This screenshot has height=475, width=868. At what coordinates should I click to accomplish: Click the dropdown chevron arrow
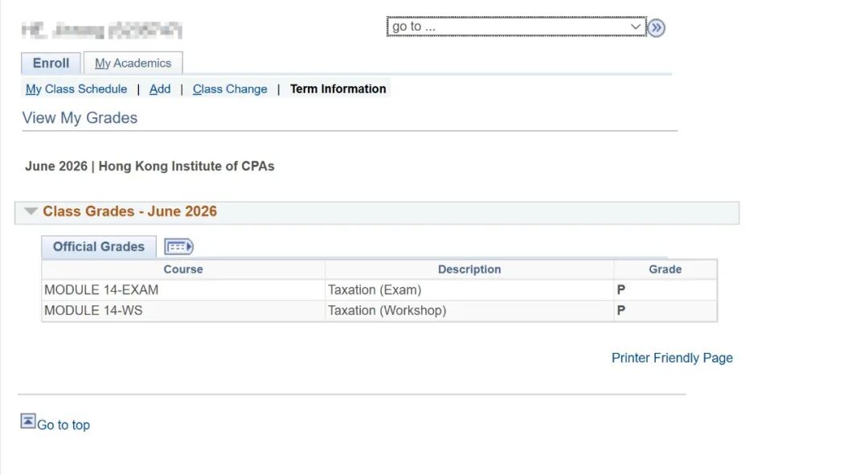click(x=635, y=27)
